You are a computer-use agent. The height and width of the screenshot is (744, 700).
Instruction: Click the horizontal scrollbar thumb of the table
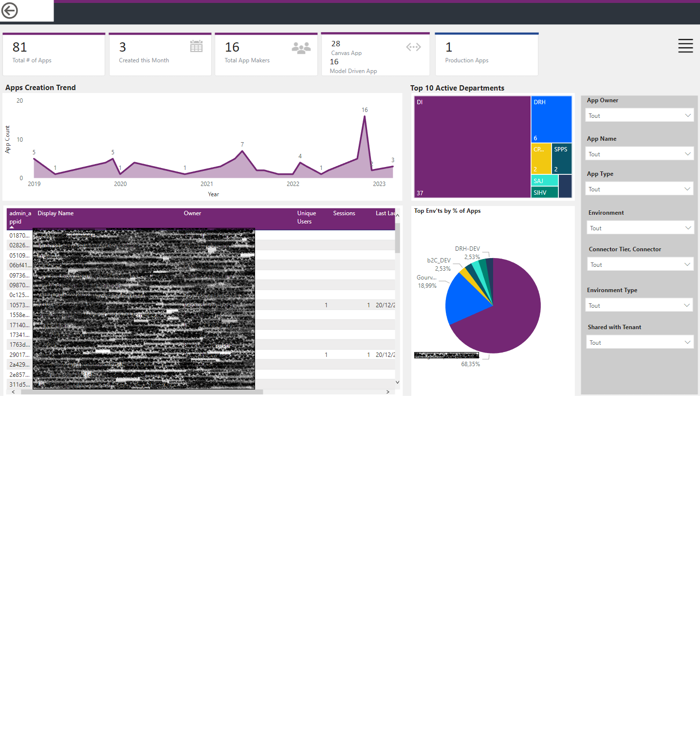tap(142, 392)
